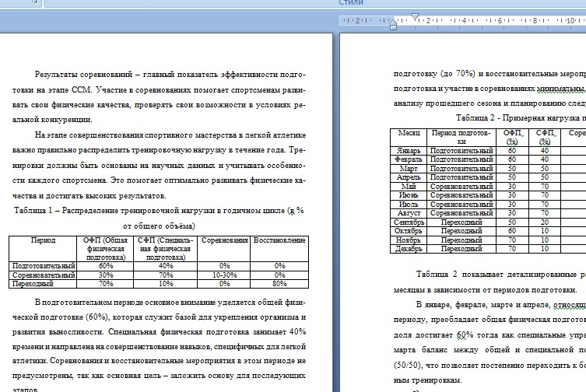Viewport: 586px width, 392px height.
Task: Click the 'Период' header cell in Table 1
Action: pyautogui.click(x=43, y=249)
